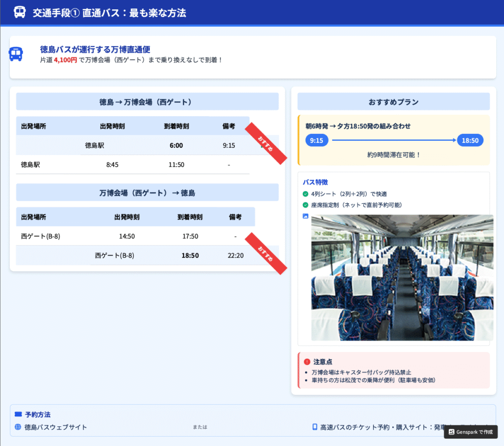Click the 出発時刻 column header in the lower table
The image size is (504, 446).
[127, 217]
